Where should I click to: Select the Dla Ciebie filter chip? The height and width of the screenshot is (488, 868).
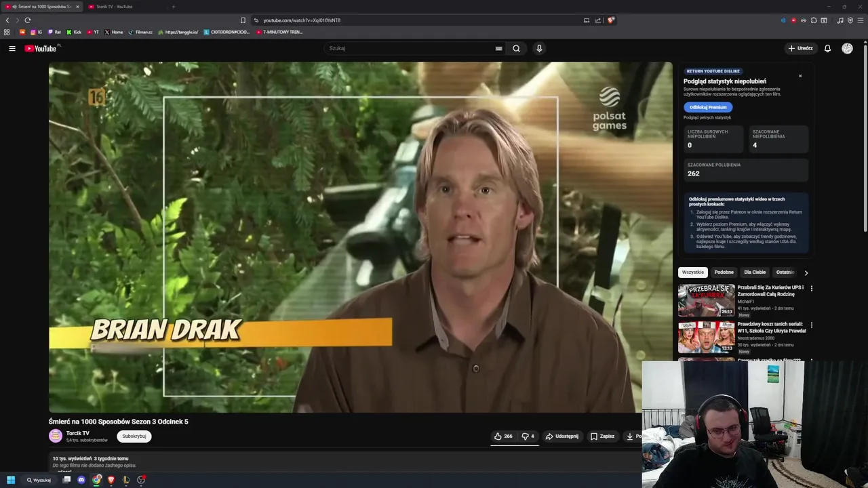coord(755,272)
